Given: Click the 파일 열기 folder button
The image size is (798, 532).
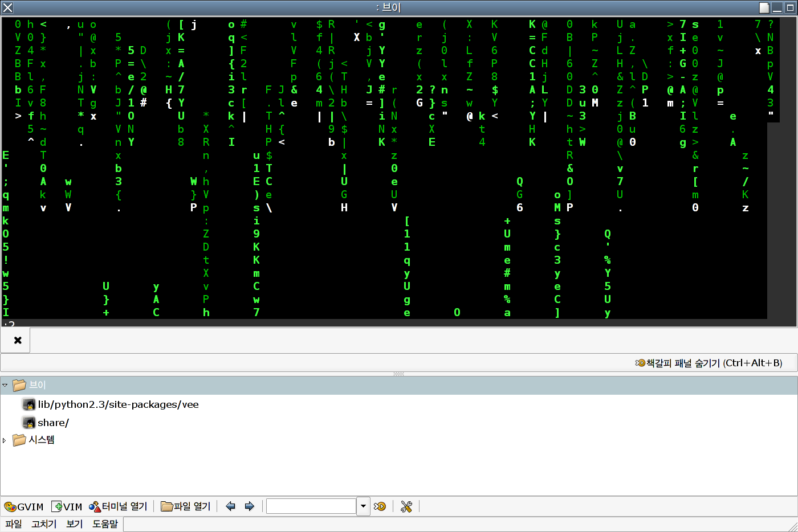Looking at the screenshot, I should pyautogui.click(x=186, y=506).
